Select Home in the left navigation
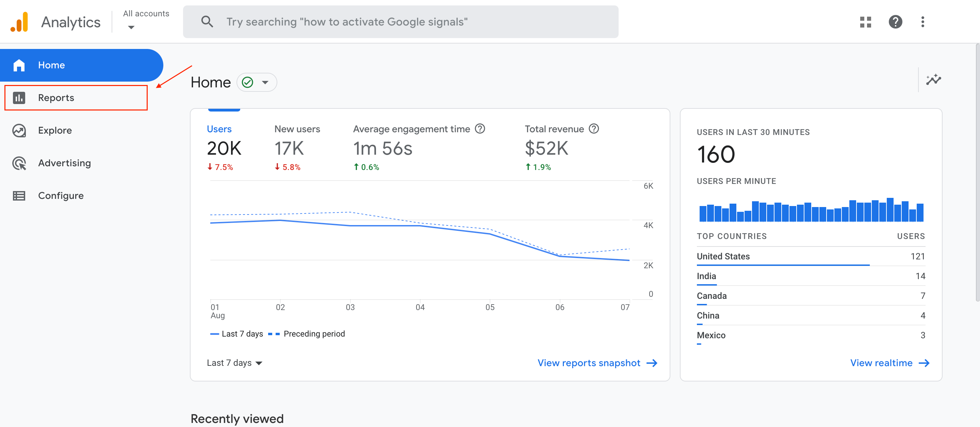The width and height of the screenshot is (980, 427). 81,65
